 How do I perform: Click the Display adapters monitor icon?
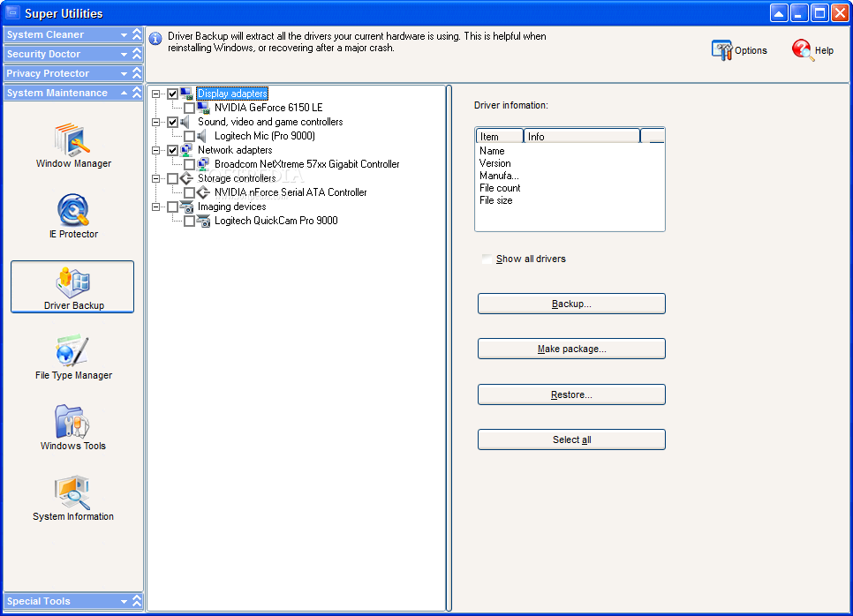(x=186, y=94)
